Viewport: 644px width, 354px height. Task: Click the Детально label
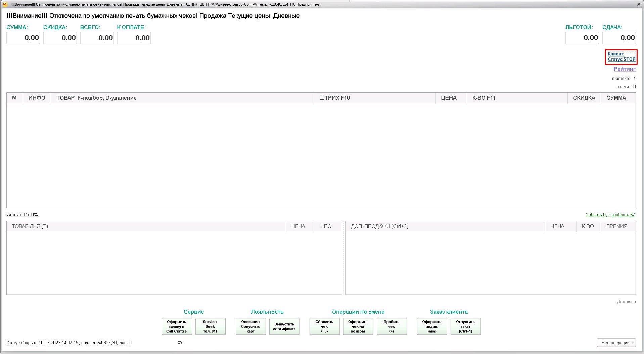(626, 302)
